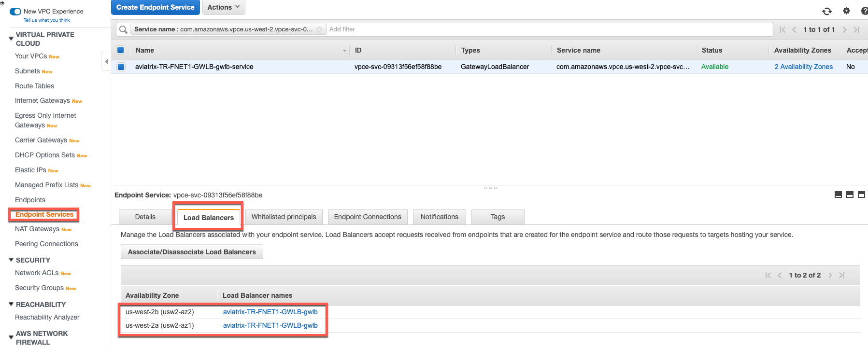Click Associate/Disassociate Load Balancers button
The image size is (868, 348).
point(192,252)
